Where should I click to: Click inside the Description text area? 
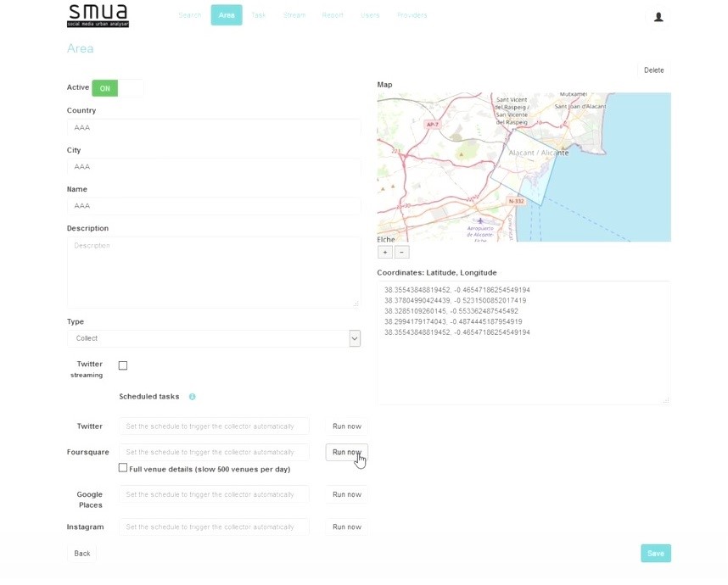click(212, 271)
